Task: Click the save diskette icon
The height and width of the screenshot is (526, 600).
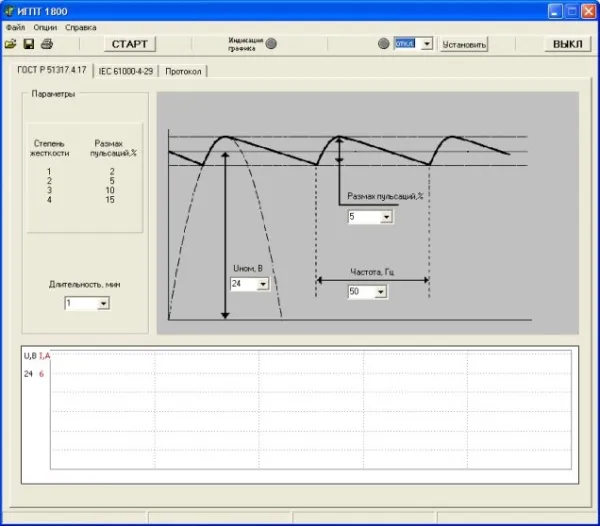Action: tap(29, 45)
